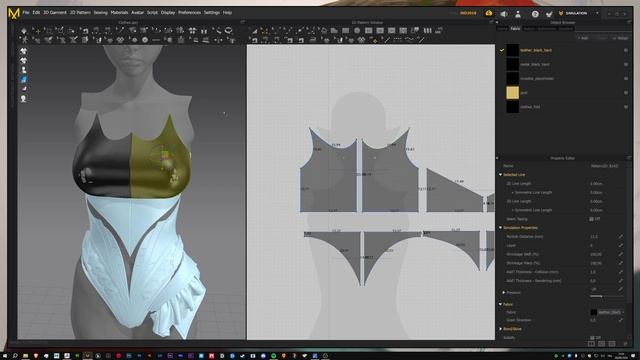Switch to the Fabric tab in Object Browser

516,29
